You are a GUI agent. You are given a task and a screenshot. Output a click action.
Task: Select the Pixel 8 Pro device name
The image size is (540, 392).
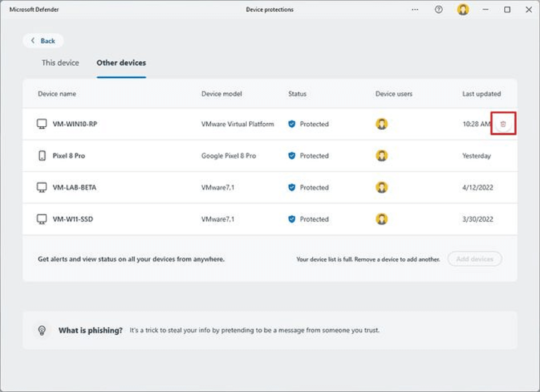(x=69, y=156)
